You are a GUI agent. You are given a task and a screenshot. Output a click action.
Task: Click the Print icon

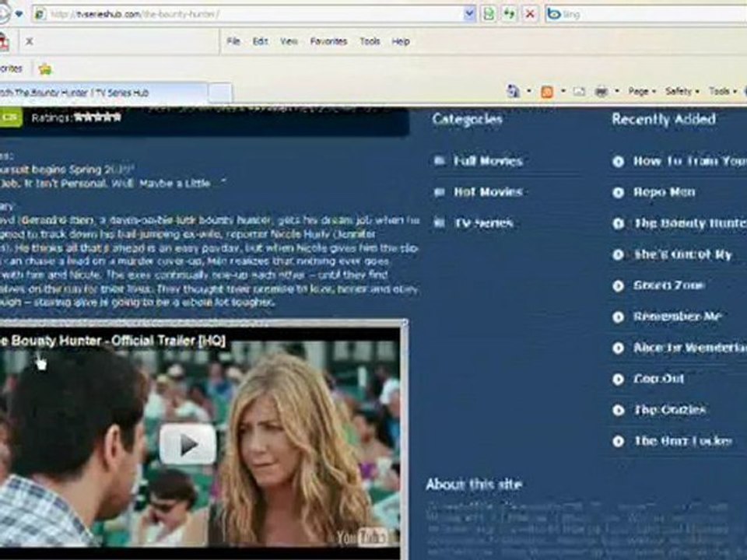(x=601, y=91)
